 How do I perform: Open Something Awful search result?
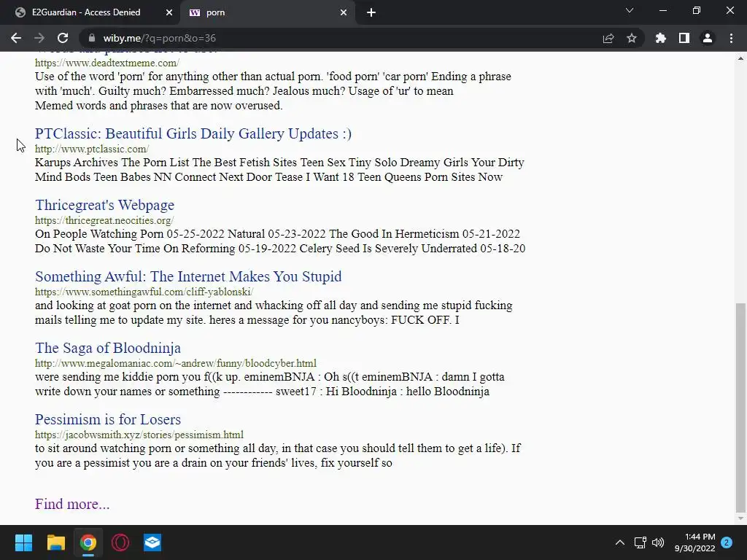click(188, 276)
